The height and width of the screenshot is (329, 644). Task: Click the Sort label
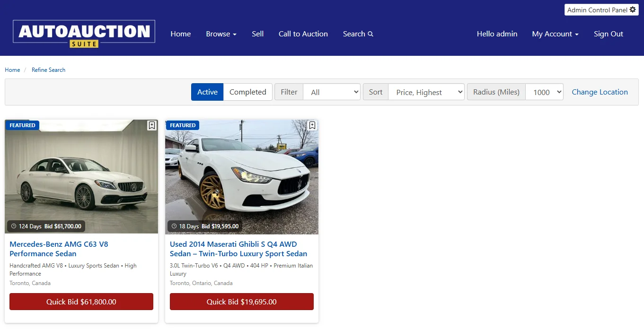[376, 92]
